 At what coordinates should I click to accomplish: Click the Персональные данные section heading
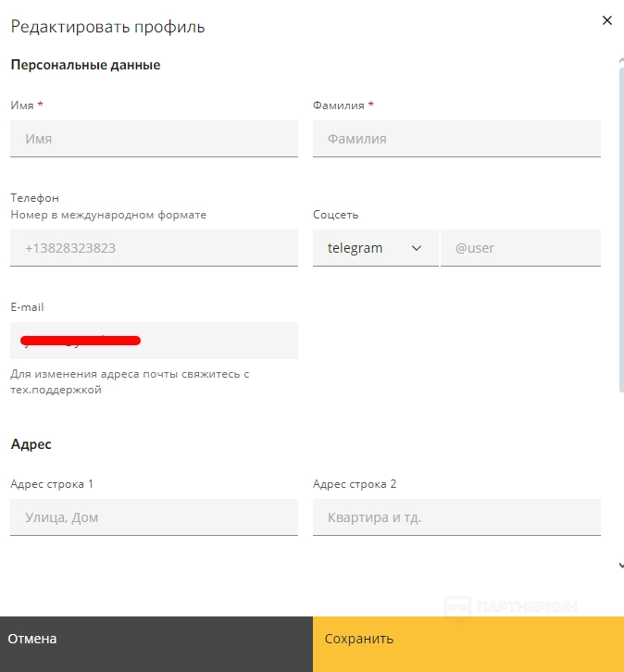(85, 65)
